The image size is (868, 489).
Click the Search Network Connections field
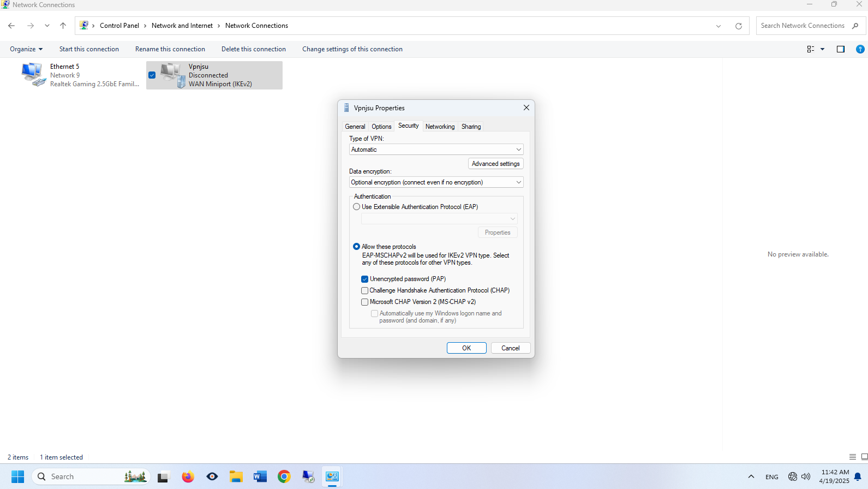[802, 26]
